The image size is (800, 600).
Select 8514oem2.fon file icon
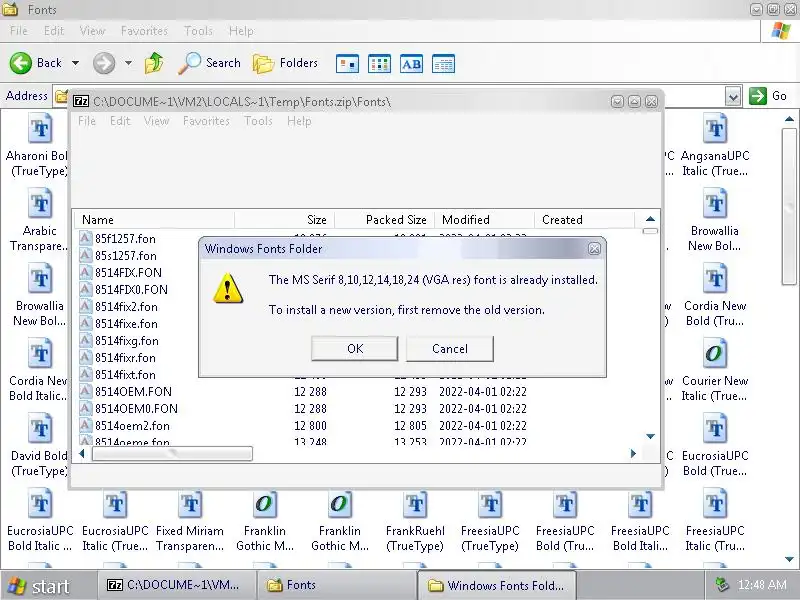(x=85, y=426)
